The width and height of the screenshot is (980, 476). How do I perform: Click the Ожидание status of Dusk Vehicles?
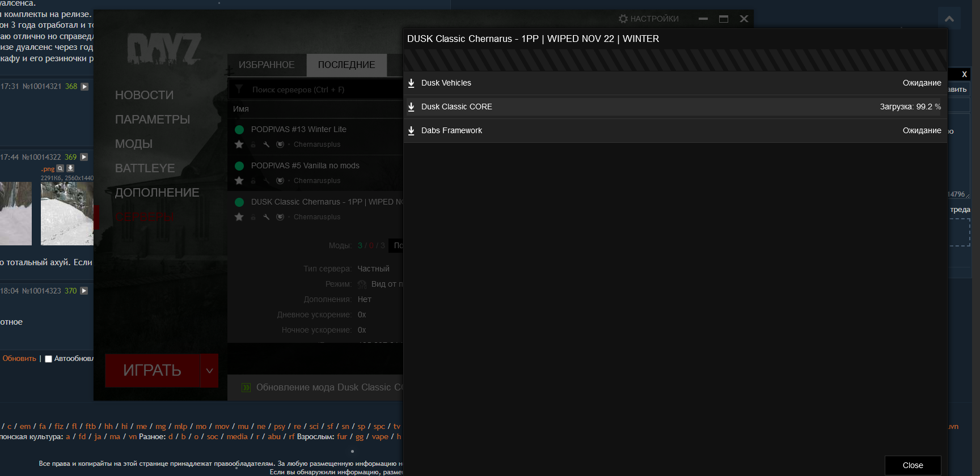pyautogui.click(x=922, y=83)
